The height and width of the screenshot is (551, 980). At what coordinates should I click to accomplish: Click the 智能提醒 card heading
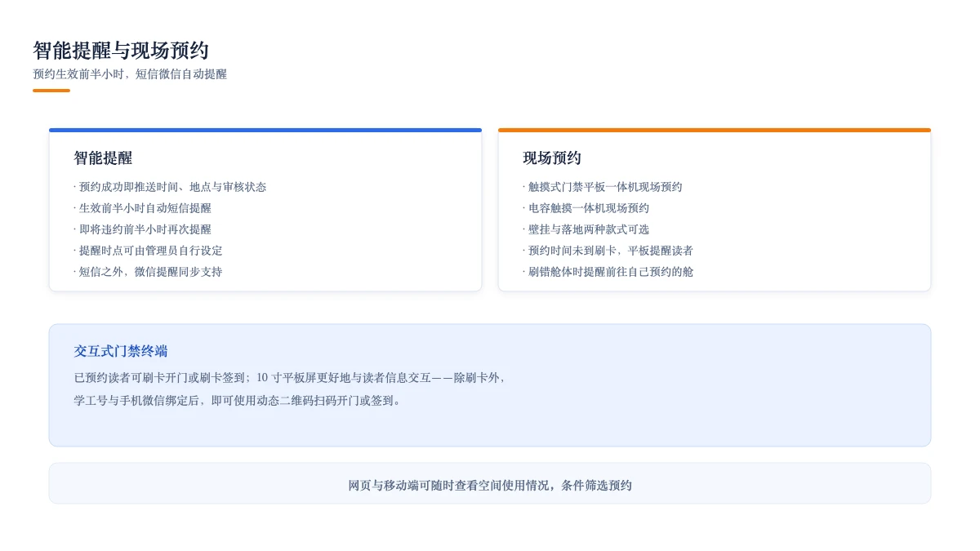(x=103, y=158)
